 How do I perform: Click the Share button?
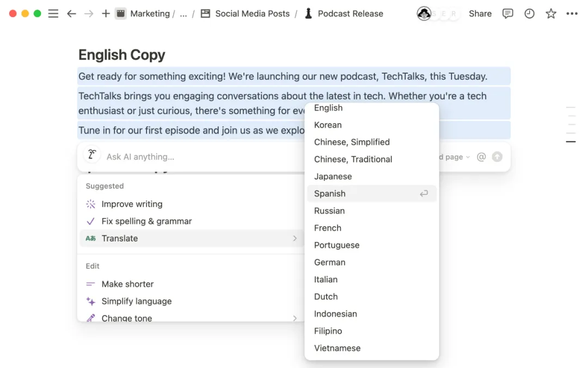coord(480,14)
